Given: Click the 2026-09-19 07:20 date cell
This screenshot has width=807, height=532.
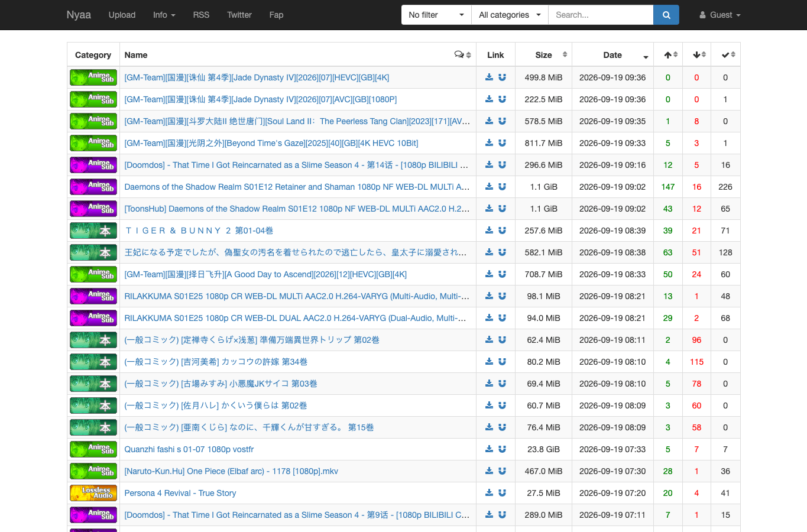Looking at the screenshot, I should 612,493.
